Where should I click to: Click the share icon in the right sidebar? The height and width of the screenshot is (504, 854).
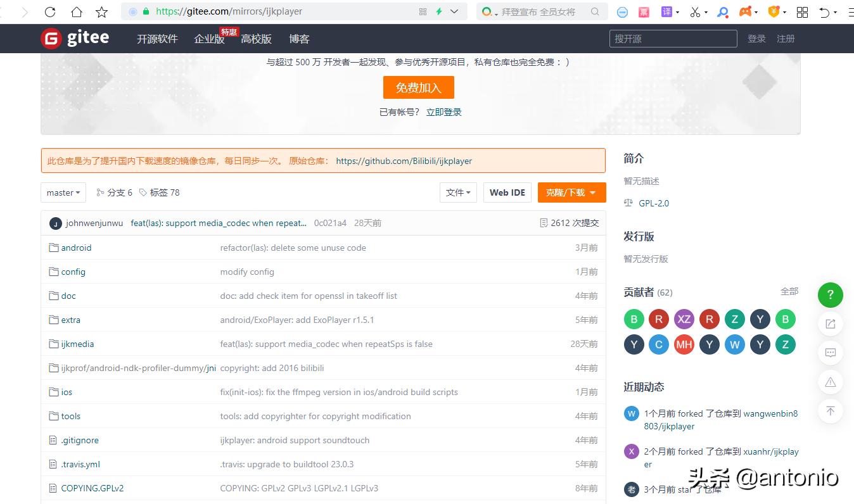pos(830,324)
